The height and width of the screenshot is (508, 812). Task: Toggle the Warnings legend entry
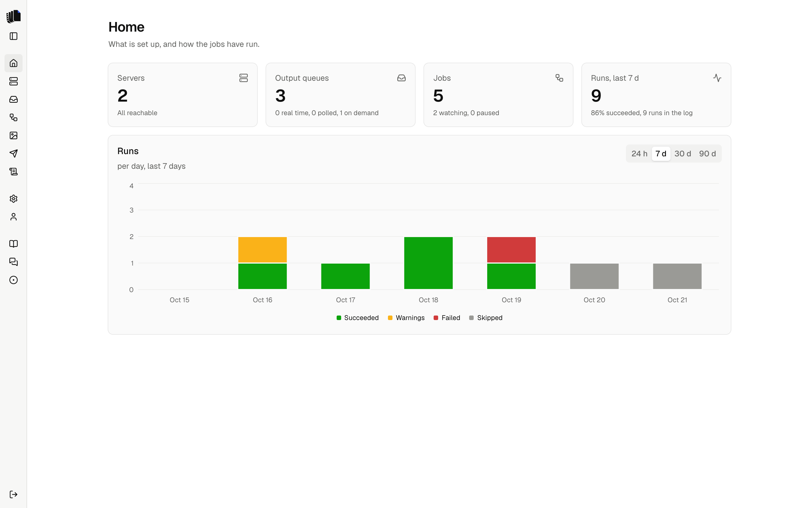[x=406, y=318]
